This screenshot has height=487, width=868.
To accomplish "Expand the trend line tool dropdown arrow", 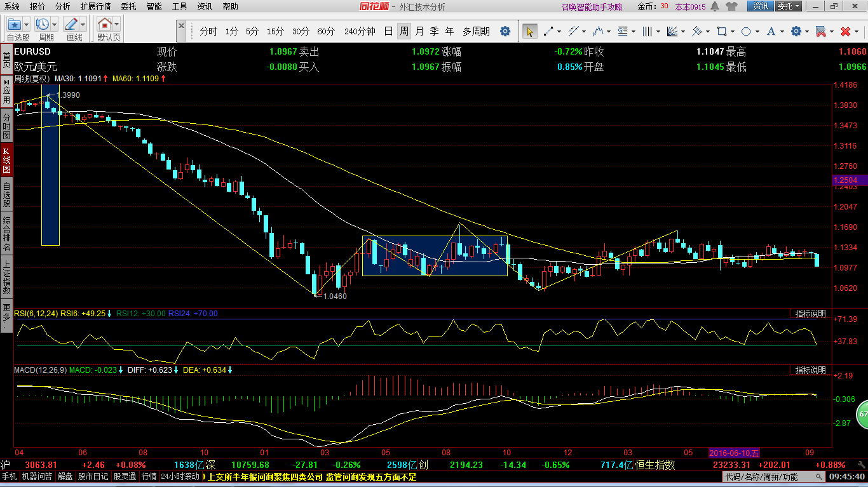I will click(558, 31).
